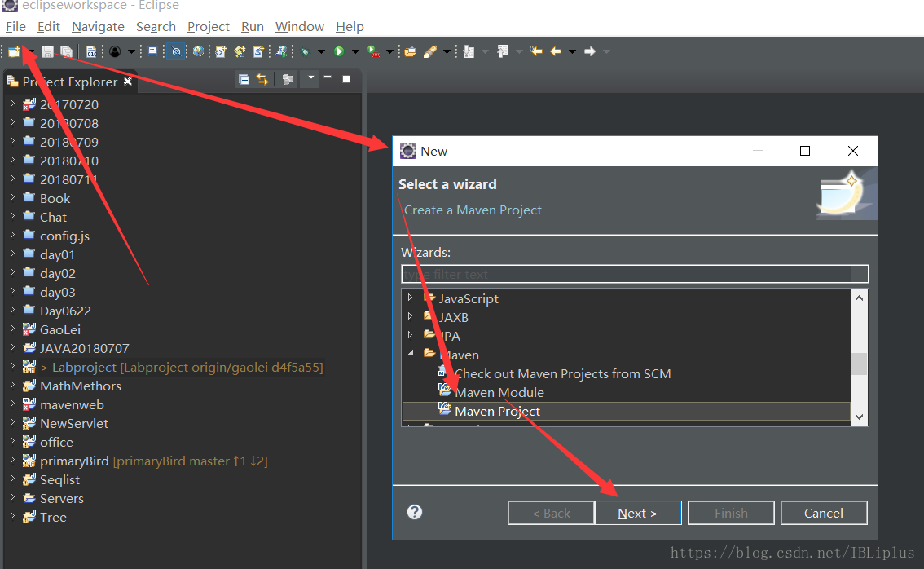Click Collapse All in Project Explorer

(244, 79)
